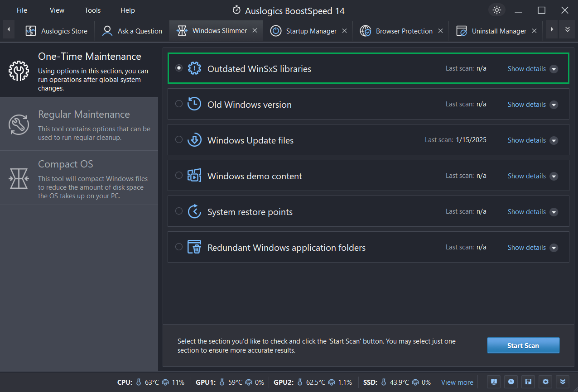Expand details for Windows Update files

526,140
